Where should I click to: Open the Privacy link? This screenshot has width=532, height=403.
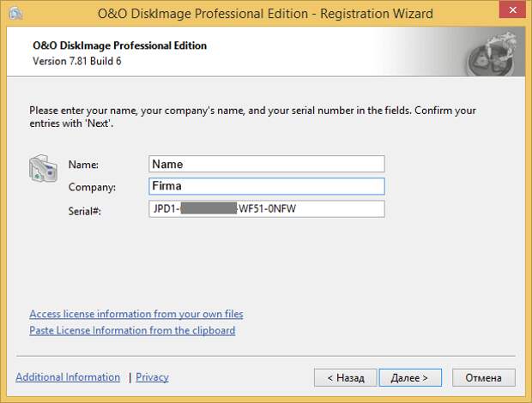[152, 377]
